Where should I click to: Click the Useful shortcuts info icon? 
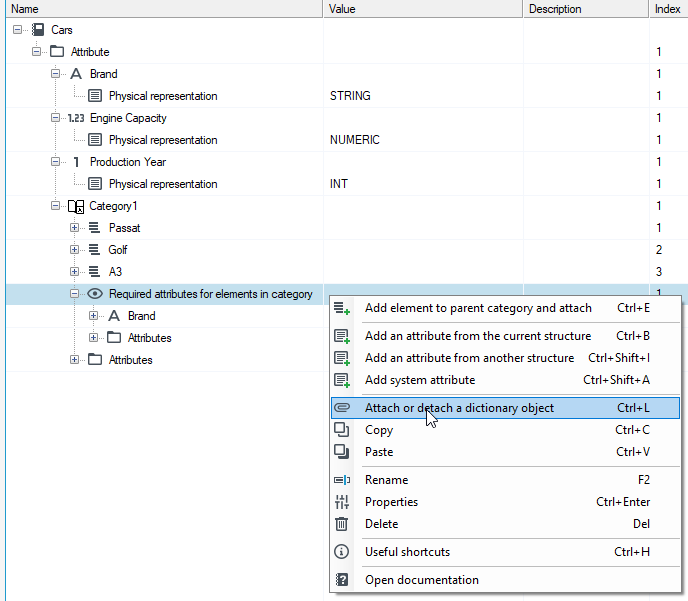[341, 551]
